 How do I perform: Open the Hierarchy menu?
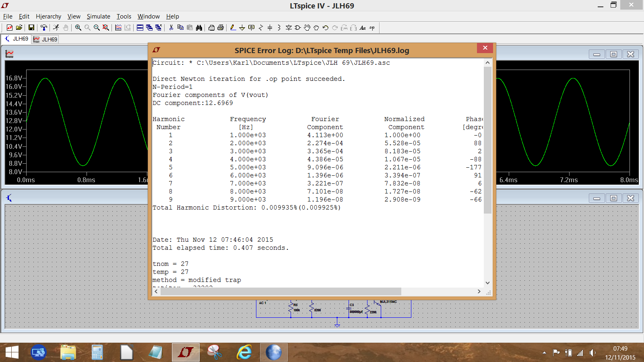coord(48,16)
